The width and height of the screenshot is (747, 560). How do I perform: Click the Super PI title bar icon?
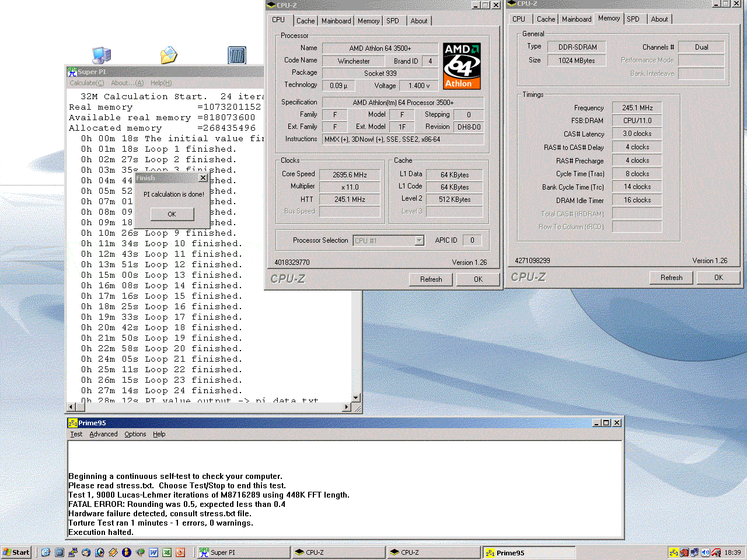pos(72,72)
